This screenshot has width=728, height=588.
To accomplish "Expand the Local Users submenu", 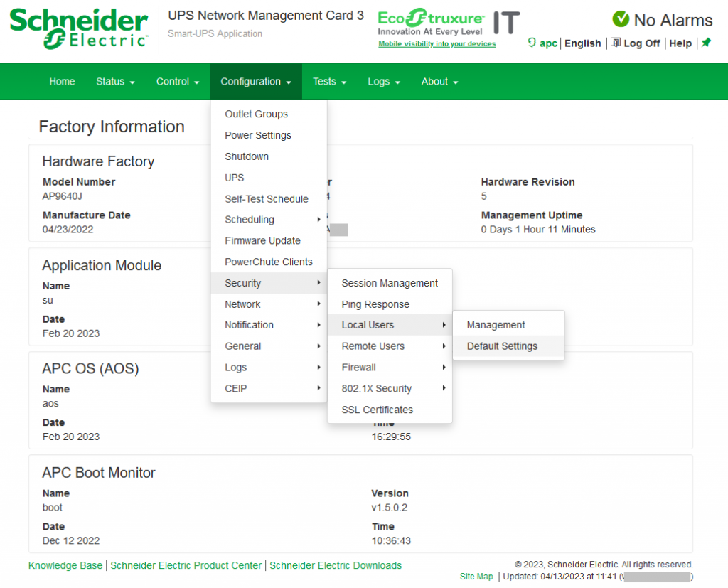I will click(390, 325).
